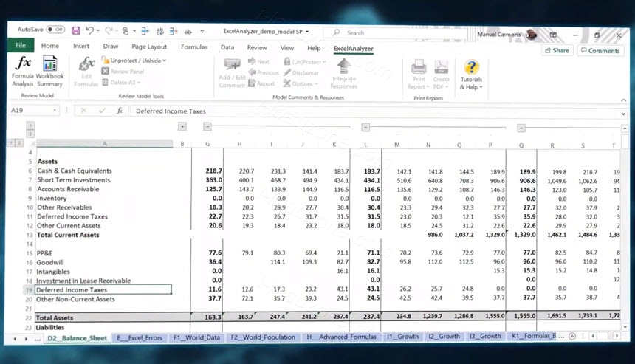The image size is (635, 364).
Task: Open the Page Layout ribbon tab
Action: pyautogui.click(x=149, y=47)
